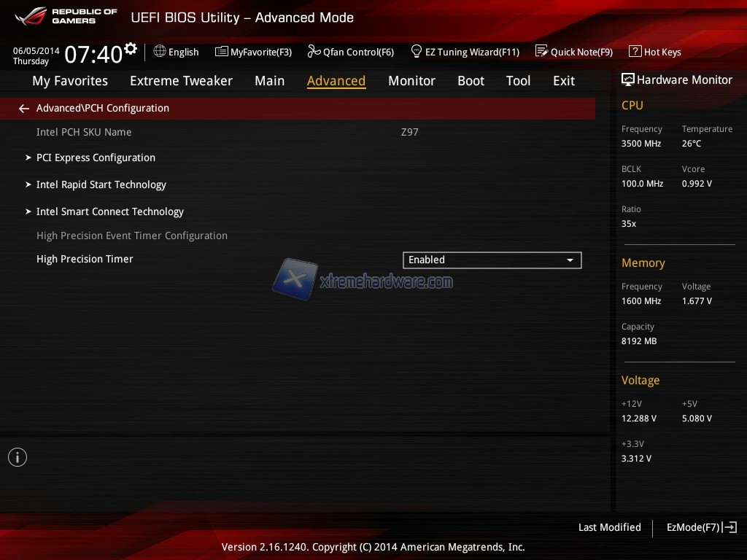Open the My Favorites tab
Screen dimensions: 747x560
70,81
